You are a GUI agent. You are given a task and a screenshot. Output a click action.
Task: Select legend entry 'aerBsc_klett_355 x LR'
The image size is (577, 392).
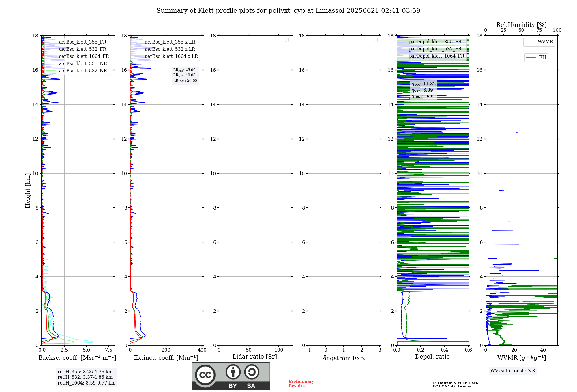(x=164, y=42)
